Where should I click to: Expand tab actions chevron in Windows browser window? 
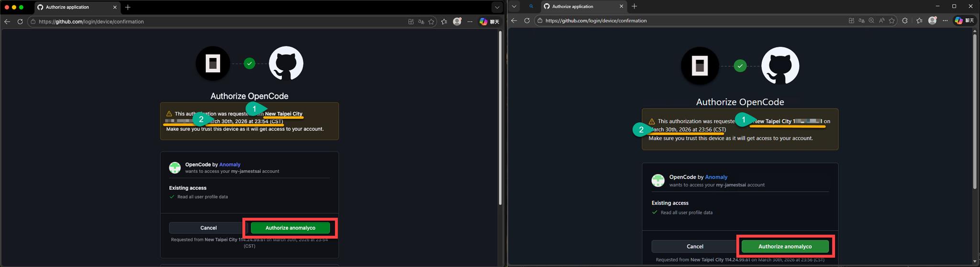pos(514,6)
